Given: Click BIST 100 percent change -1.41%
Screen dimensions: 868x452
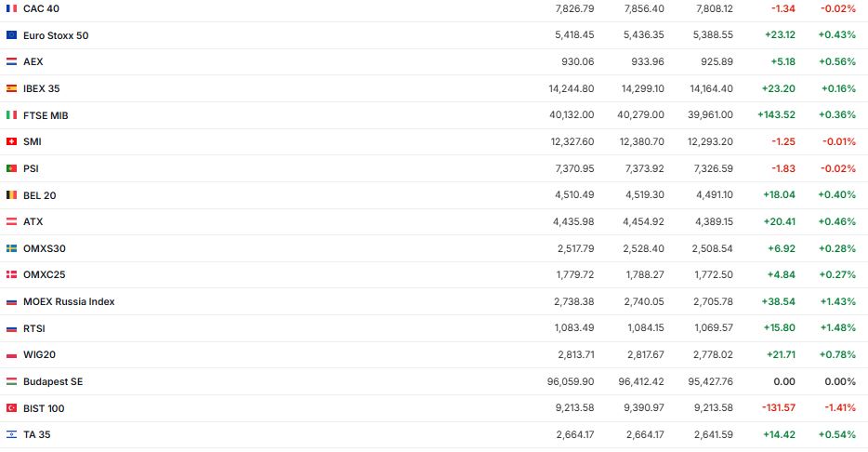Looking at the screenshot, I should (x=838, y=408).
